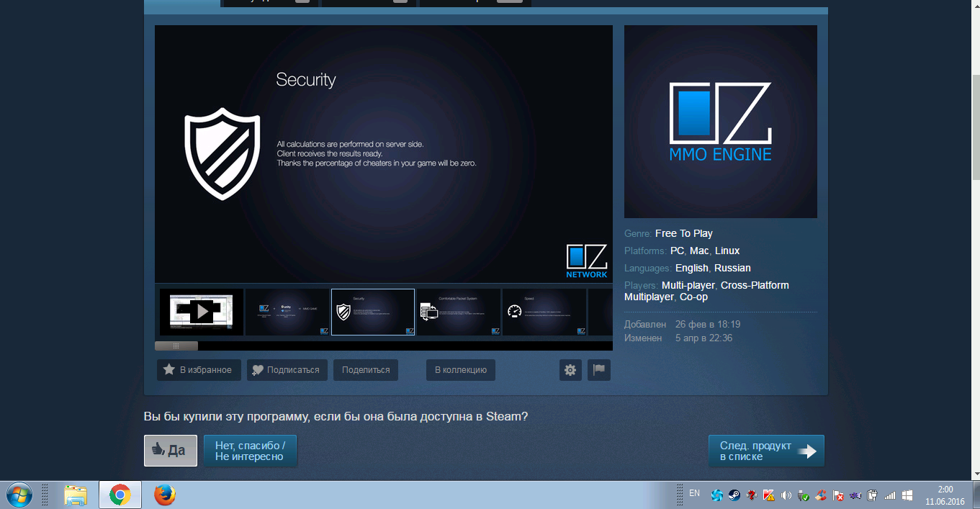Open Action Center flag tray icon
This screenshot has height=509, width=980.
click(838, 495)
